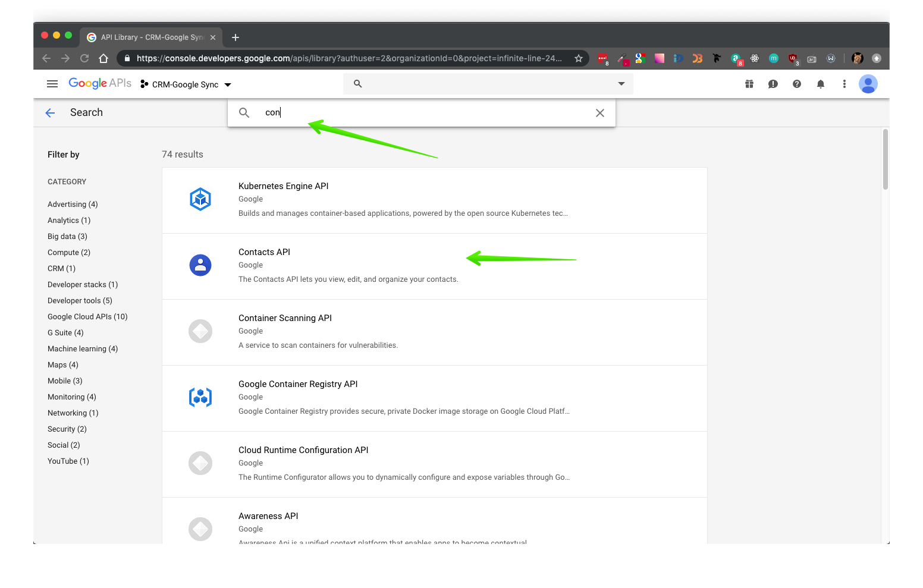
Task: Click the Kubernetes Engine API icon
Action: [200, 199]
